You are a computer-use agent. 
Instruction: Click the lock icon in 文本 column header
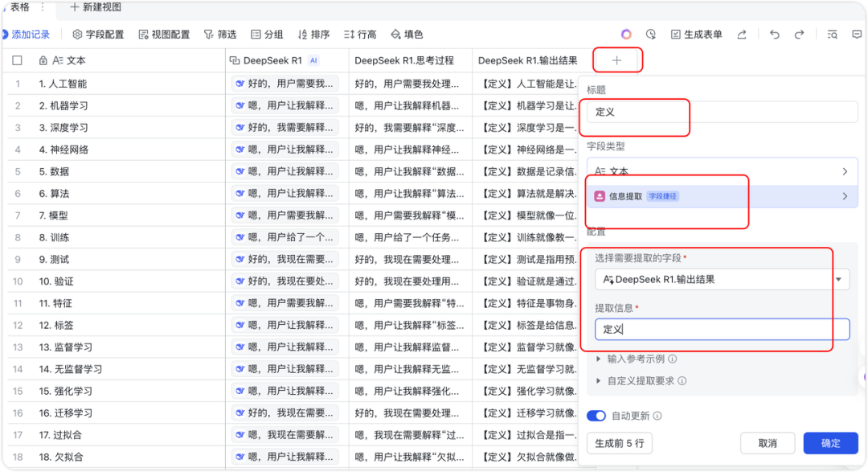(x=43, y=60)
